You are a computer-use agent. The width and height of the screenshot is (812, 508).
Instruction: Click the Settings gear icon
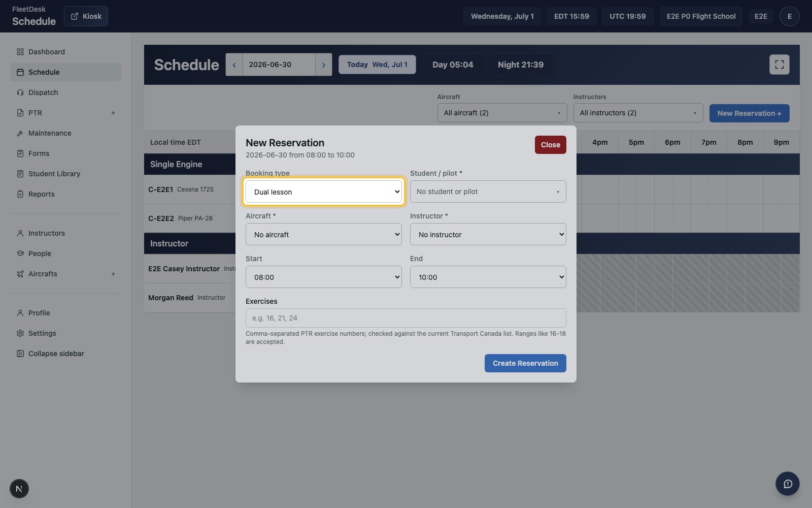tap(20, 333)
